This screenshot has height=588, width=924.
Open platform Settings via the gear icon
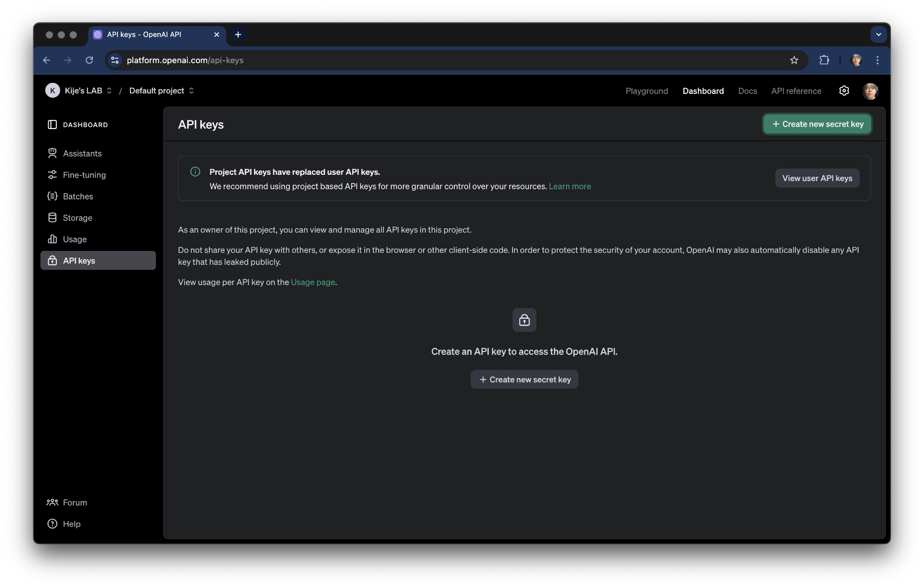point(844,91)
